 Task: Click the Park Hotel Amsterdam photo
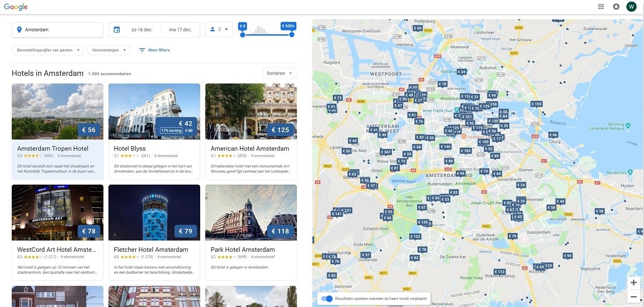[251, 213]
